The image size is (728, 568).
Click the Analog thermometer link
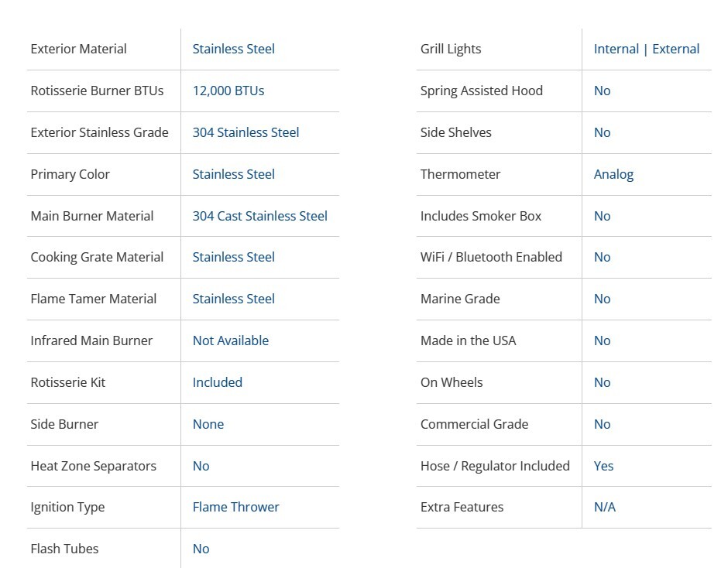coord(613,174)
